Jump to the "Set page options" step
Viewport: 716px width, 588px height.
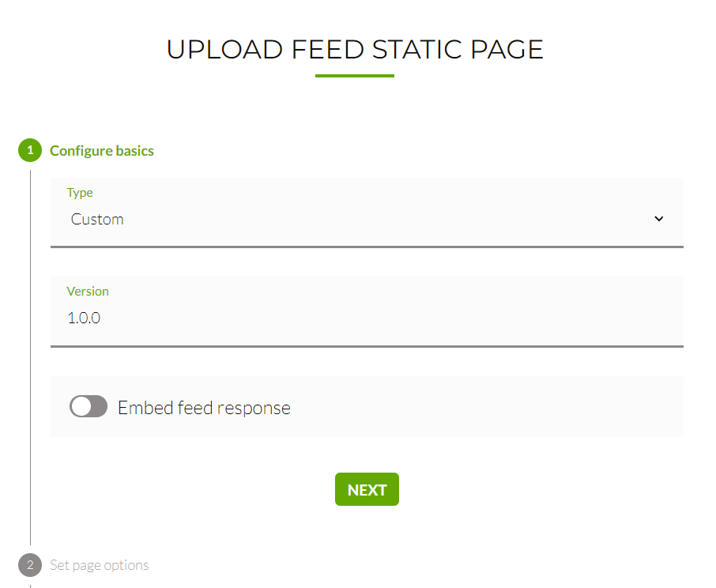100,565
